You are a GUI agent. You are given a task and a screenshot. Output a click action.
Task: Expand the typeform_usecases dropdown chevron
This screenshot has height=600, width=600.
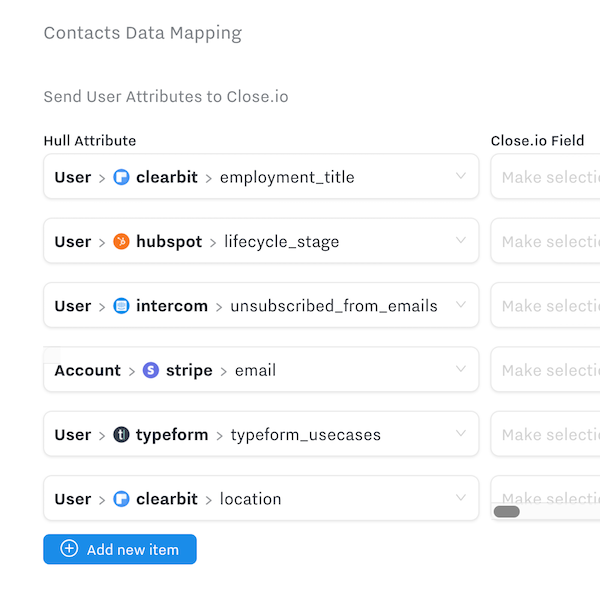click(461, 434)
